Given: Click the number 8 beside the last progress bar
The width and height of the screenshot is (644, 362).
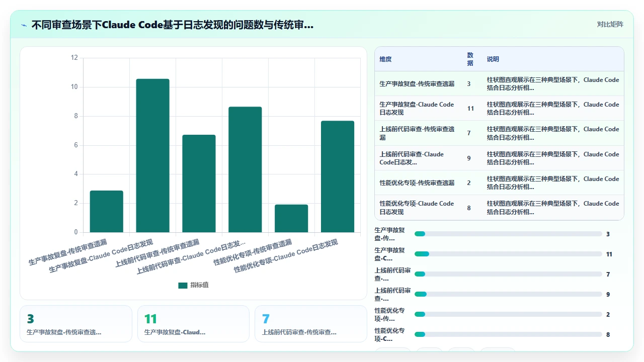Looking at the screenshot, I should click(x=608, y=335).
